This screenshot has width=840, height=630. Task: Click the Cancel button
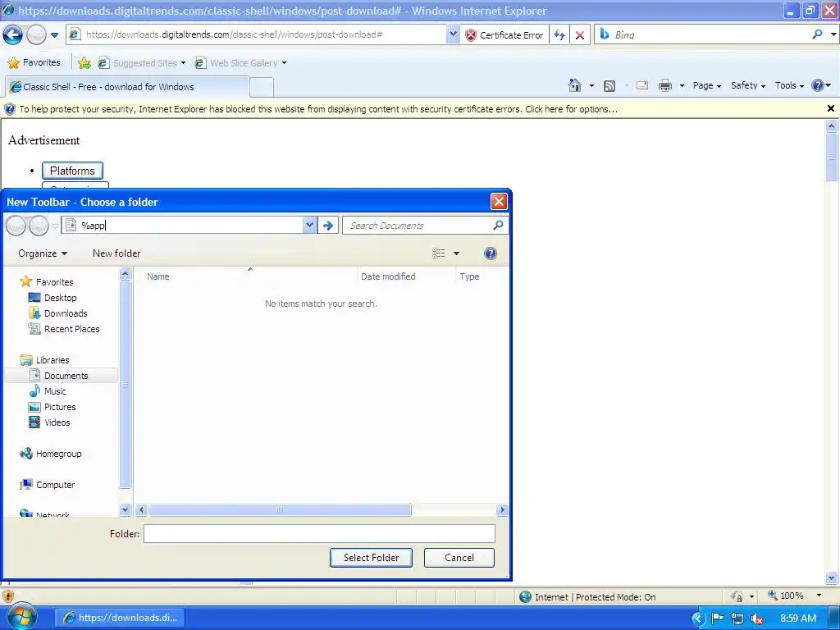[459, 557]
